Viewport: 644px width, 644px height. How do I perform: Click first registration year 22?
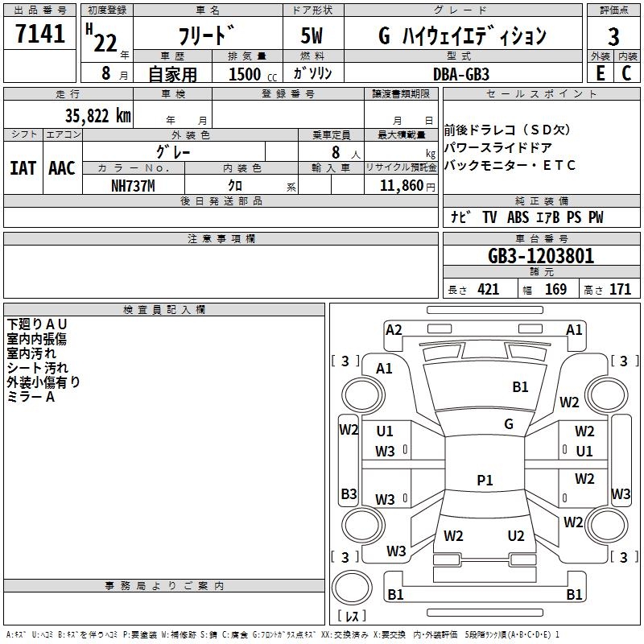(x=105, y=43)
